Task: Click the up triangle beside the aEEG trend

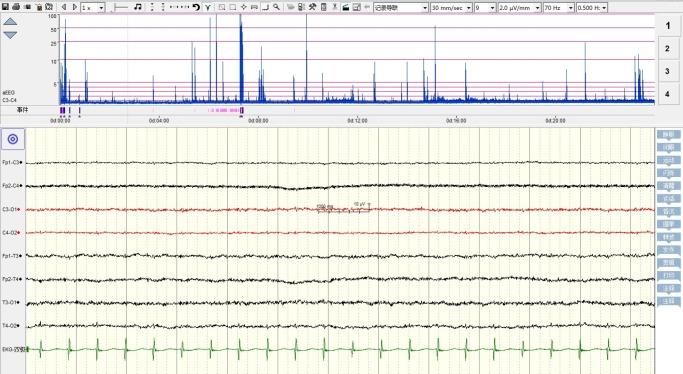Action: tap(10, 21)
